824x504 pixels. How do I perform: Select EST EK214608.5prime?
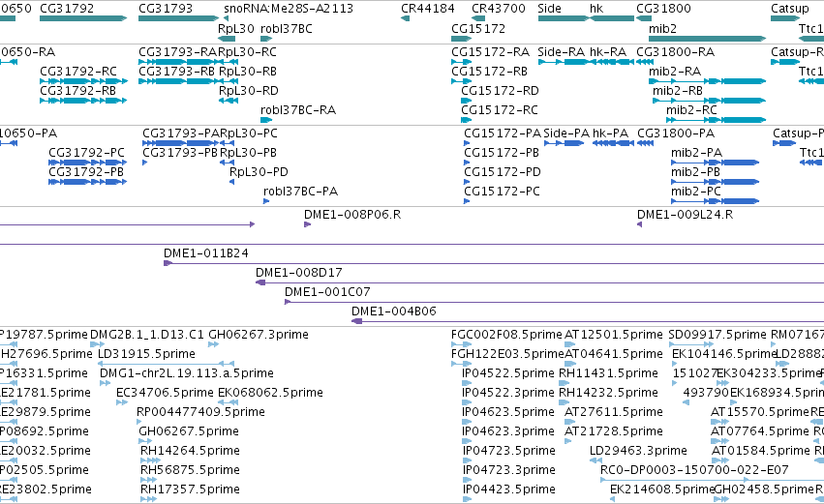point(662,490)
